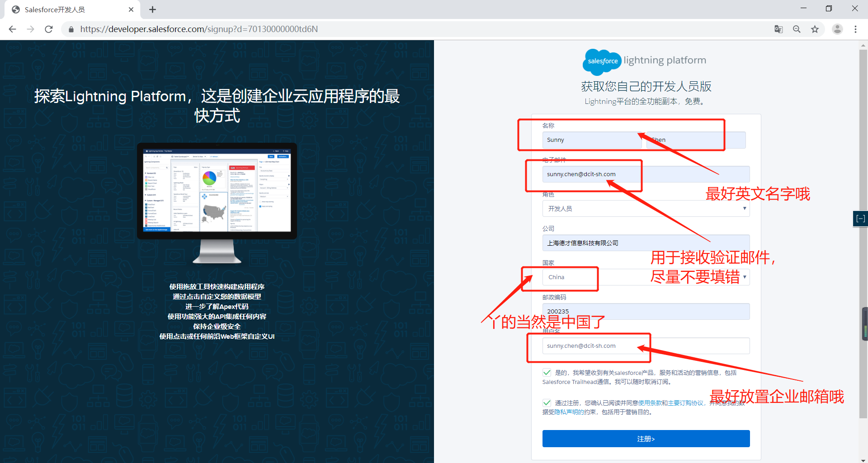The height and width of the screenshot is (463, 868).
Task: Open a new browser tab
Action: (x=152, y=9)
